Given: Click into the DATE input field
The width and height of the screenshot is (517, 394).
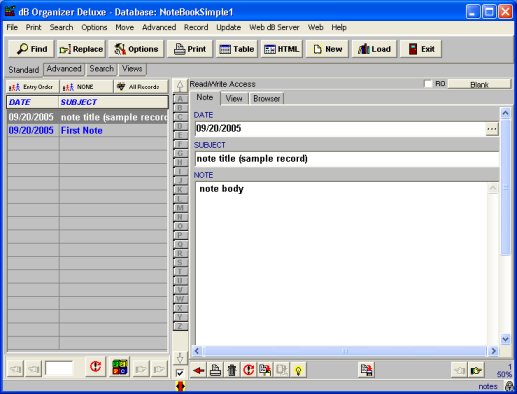Looking at the screenshot, I should click(340, 129).
